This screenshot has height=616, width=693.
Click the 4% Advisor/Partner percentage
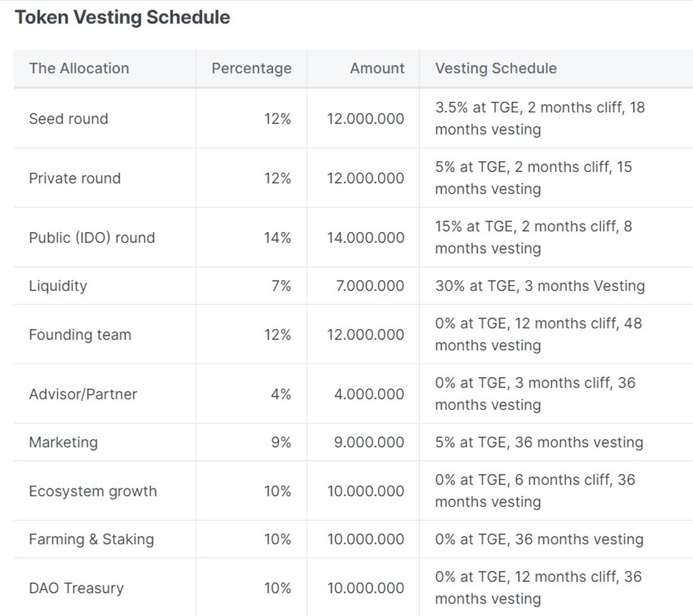[281, 394]
